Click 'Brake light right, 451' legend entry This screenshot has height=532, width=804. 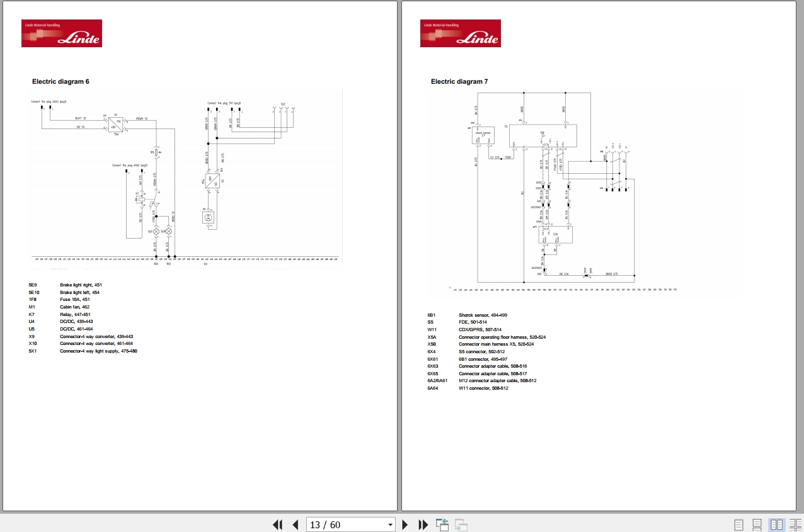(x=81, y=285)
